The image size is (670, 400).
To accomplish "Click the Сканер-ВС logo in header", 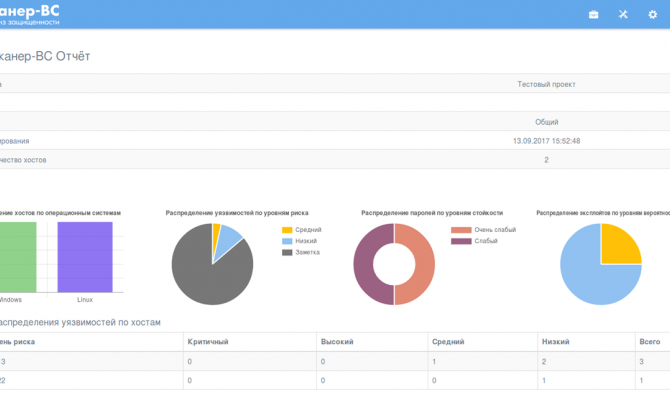I will pyautogui.click(x=29, y=14).
